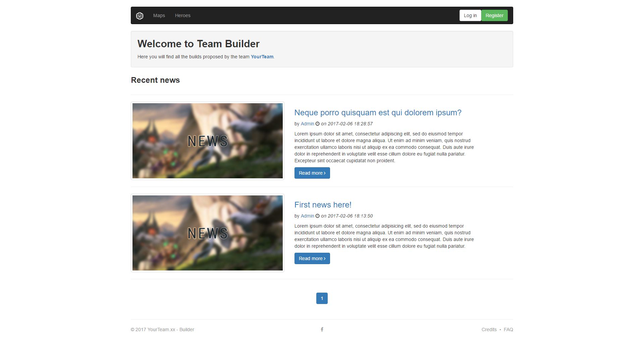Image resolution: width=644 pixels, height=362 pixels.
Task: Open the second news thumbnail image
Action: [x=207, y=233]
